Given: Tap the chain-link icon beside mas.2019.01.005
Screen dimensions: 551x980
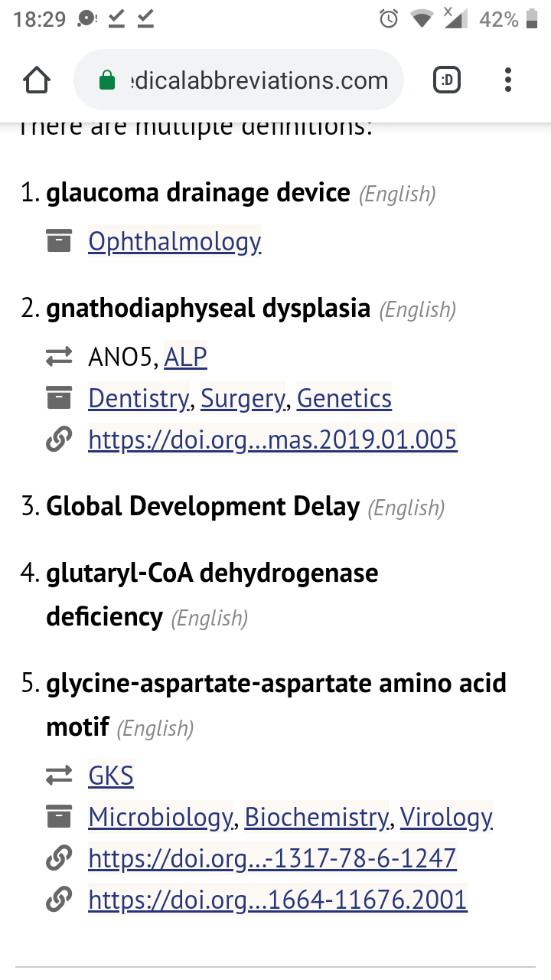Looking at the screenshot, I should (59, 439).
